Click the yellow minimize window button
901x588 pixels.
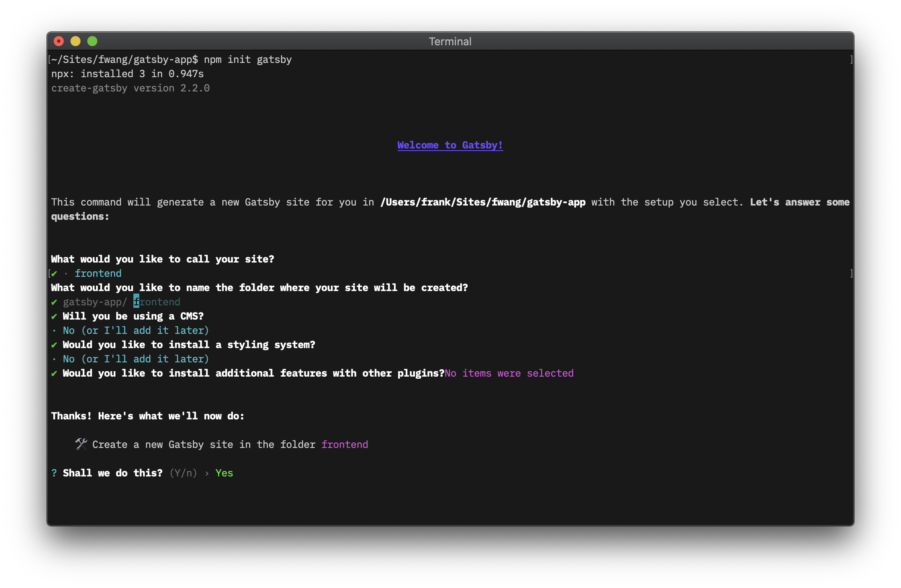76,41
